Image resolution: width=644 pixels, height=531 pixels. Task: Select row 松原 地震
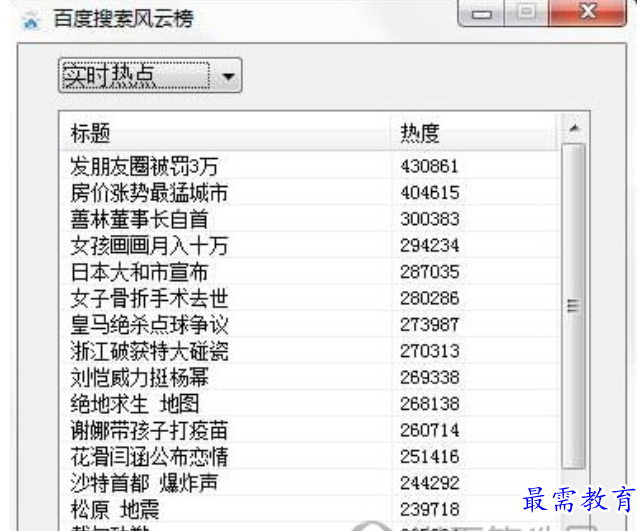pos(309,509)
